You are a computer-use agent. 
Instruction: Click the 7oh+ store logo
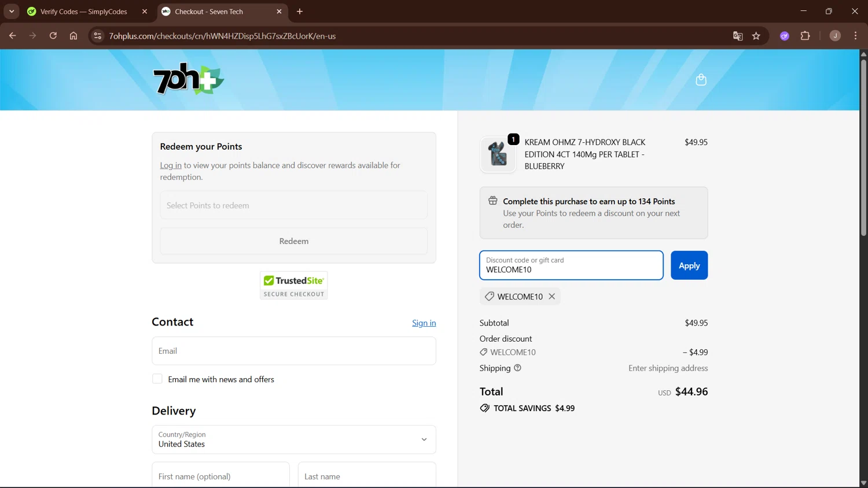[x=188, y=79]
